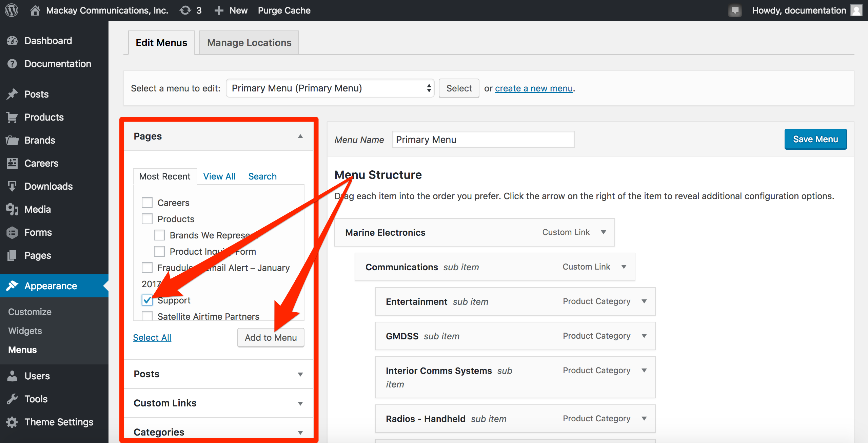This screenshot has width=868, height=443.
Task: Expand GMDSS sub item options
Action: click(x=644, y=336)
